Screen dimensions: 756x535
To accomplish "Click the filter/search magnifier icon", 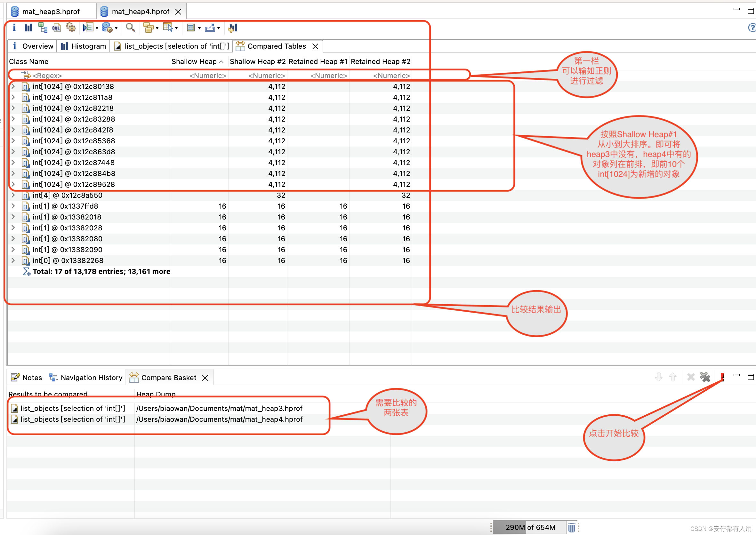I will click(130, 29).
